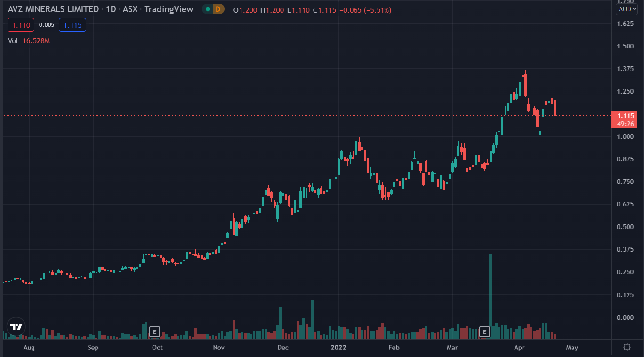The width and height of the screenshot is (644, 357).
Task: Click the blue 1.115 buy price button
Action: (x=72, y=25)
